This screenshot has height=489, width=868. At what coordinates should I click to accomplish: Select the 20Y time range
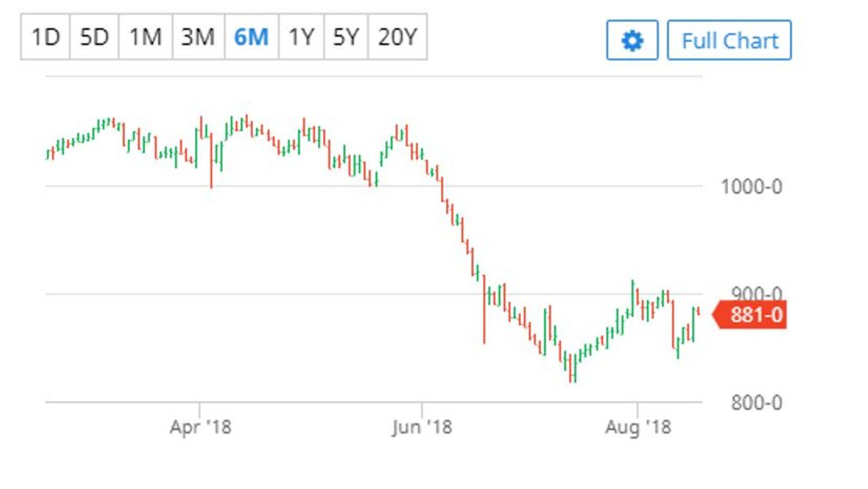pos(397,37)
